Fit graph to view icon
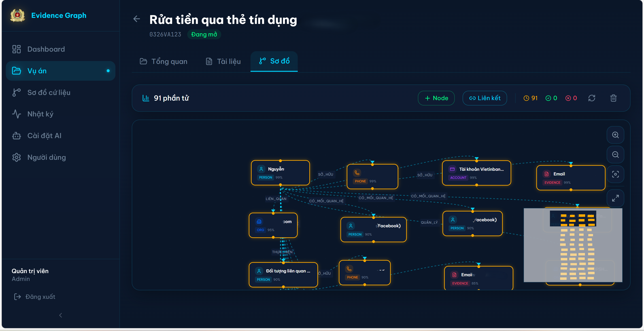This screenshot has width=644, height=331. (x=615, y=174)
